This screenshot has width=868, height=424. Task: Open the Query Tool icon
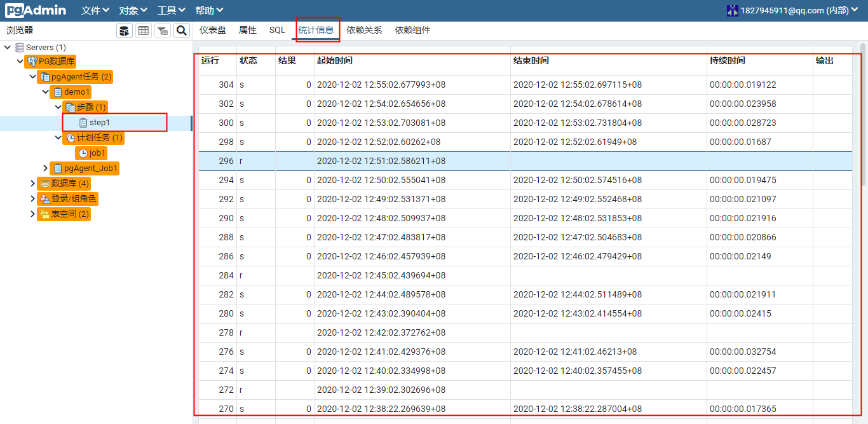click(125, 30)
